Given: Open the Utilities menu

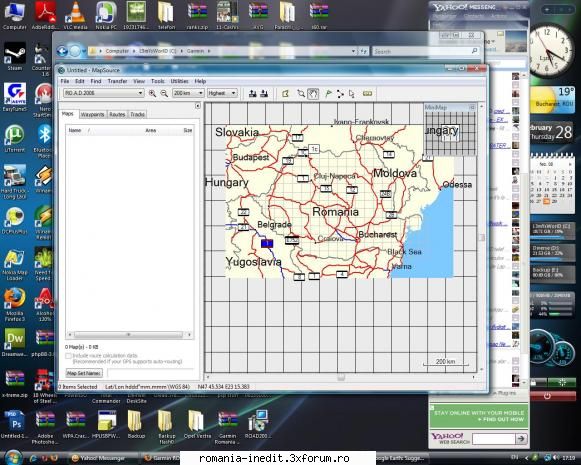Looking at the screenshot, I should pyautogui.click(x=179, y=81).
